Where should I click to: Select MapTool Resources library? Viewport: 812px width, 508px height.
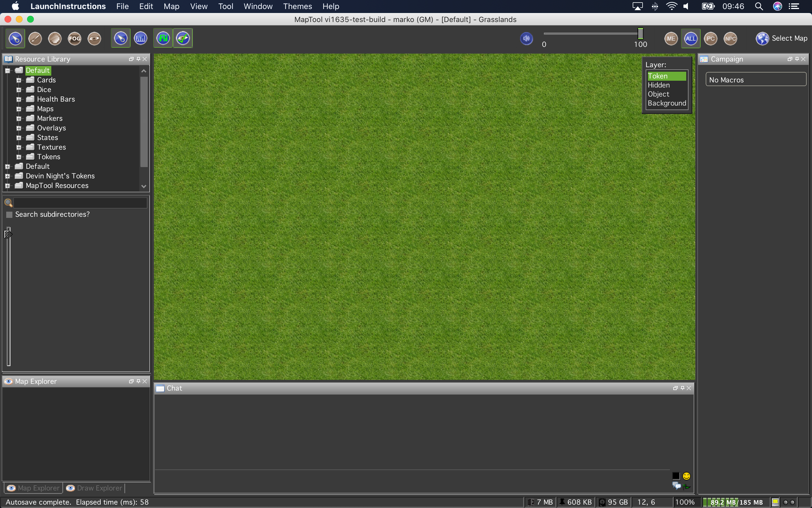57,185
